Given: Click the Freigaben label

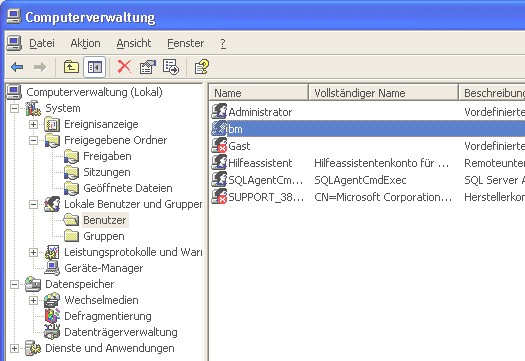Looking at the screenshot, I should click(107, 156).
